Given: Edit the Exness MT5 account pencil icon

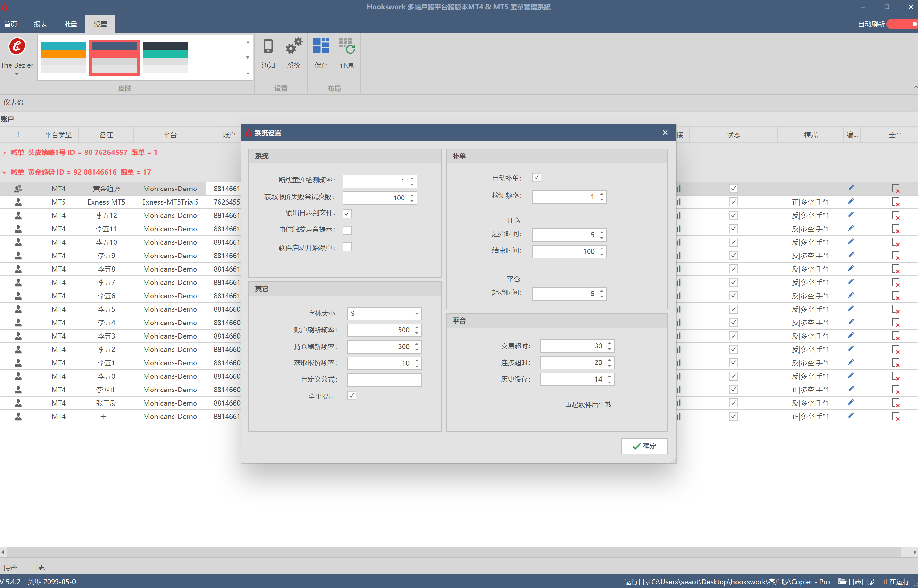Looking at the screenshot, I should click(851, 202).
